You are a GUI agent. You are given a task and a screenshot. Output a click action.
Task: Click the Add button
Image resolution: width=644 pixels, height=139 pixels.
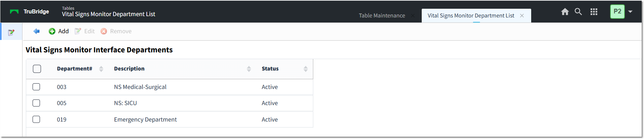click(x=59, y=31)
